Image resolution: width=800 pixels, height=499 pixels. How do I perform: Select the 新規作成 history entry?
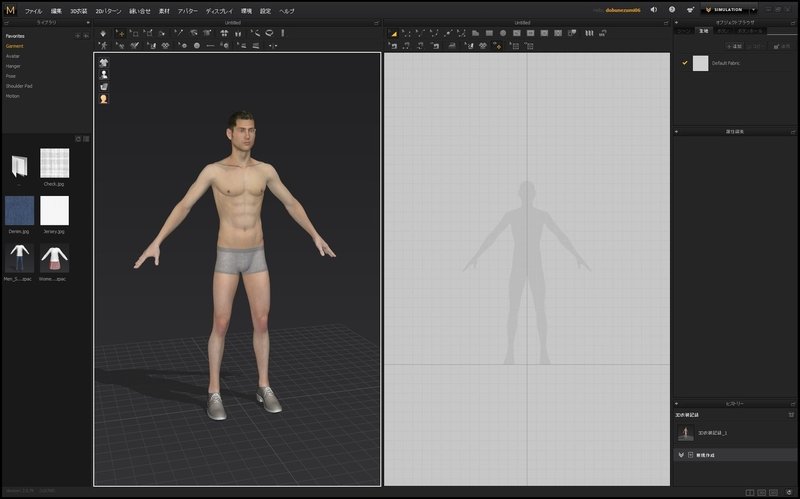point(735,455)
